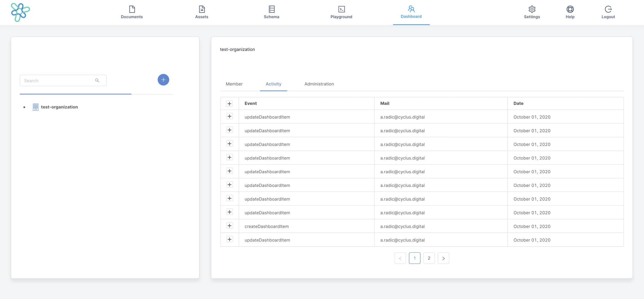Screen dimensions: 644x299
Task: Click the blue plus button to create
Action: [163, 80]
